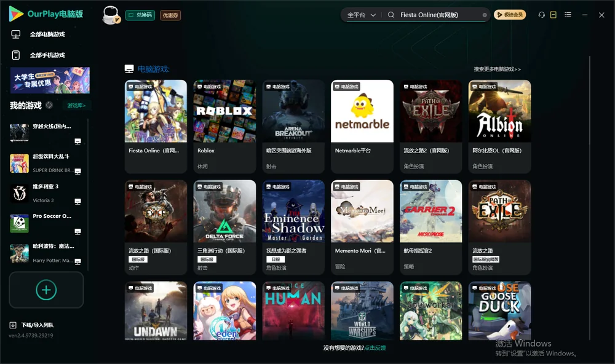Refresh my games list icon

coord(49,105)
